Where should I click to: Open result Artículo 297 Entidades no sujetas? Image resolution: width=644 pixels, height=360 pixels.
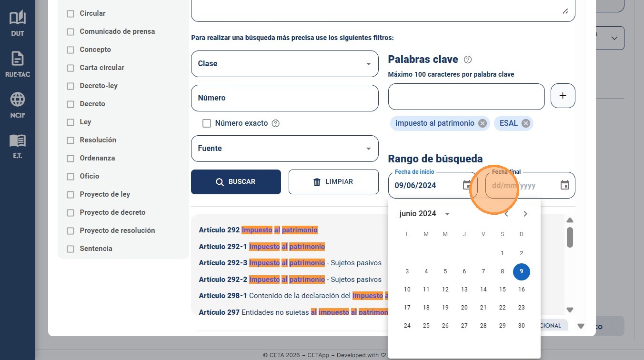pyautogui.click(x=293, y=312)
